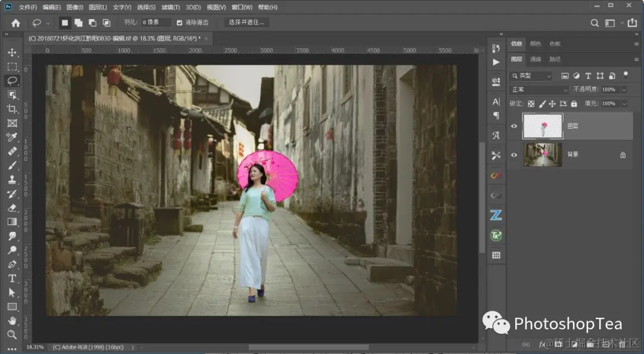This screenshot has width=644, height=354.
Task: Choose New Selection mode button
Action: [64, 23]
